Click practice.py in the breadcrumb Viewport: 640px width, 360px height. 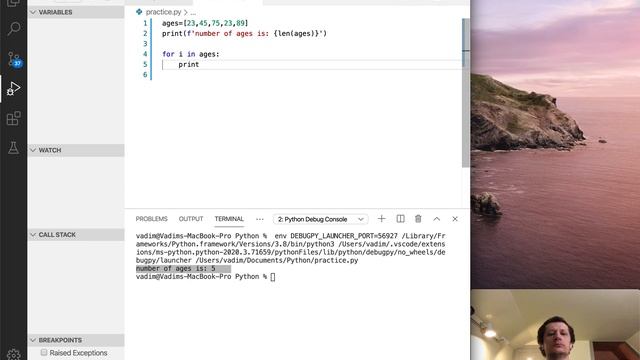point(163,12)
